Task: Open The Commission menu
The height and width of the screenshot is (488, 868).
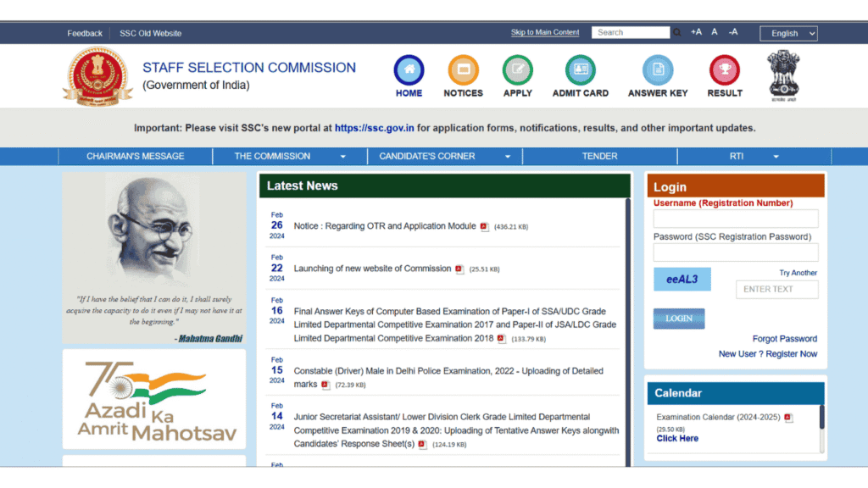Action: [x=272, y=157]
